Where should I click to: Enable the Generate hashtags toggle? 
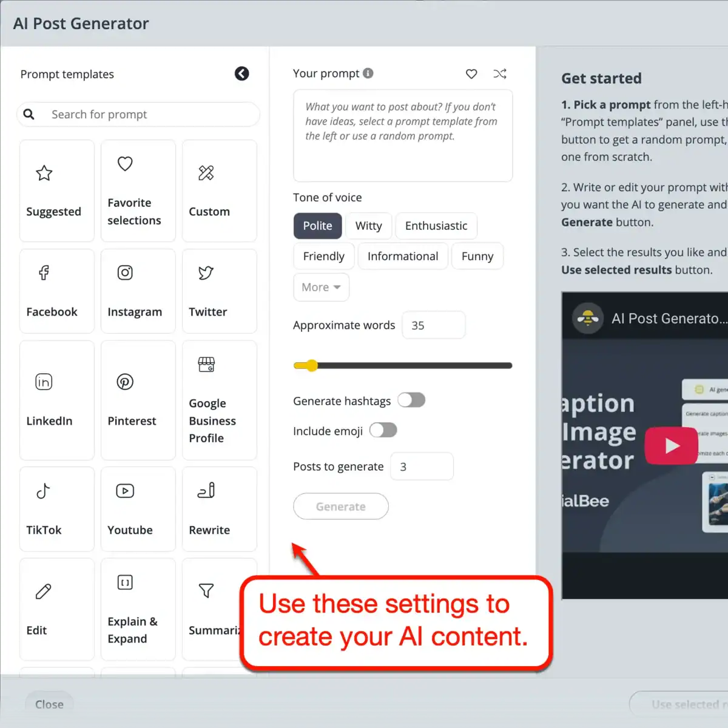(x=411, y=400)
